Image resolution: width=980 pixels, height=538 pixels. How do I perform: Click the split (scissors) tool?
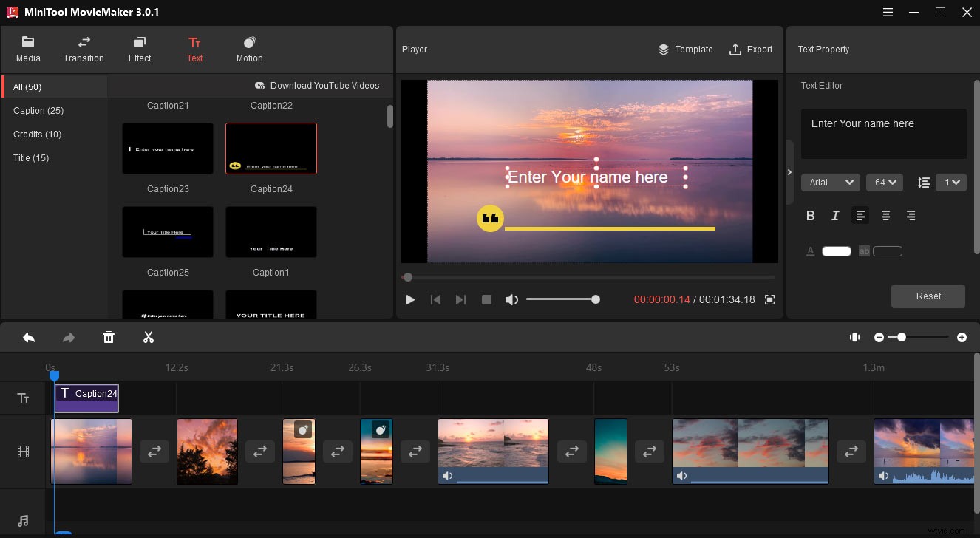pos(148,337)
